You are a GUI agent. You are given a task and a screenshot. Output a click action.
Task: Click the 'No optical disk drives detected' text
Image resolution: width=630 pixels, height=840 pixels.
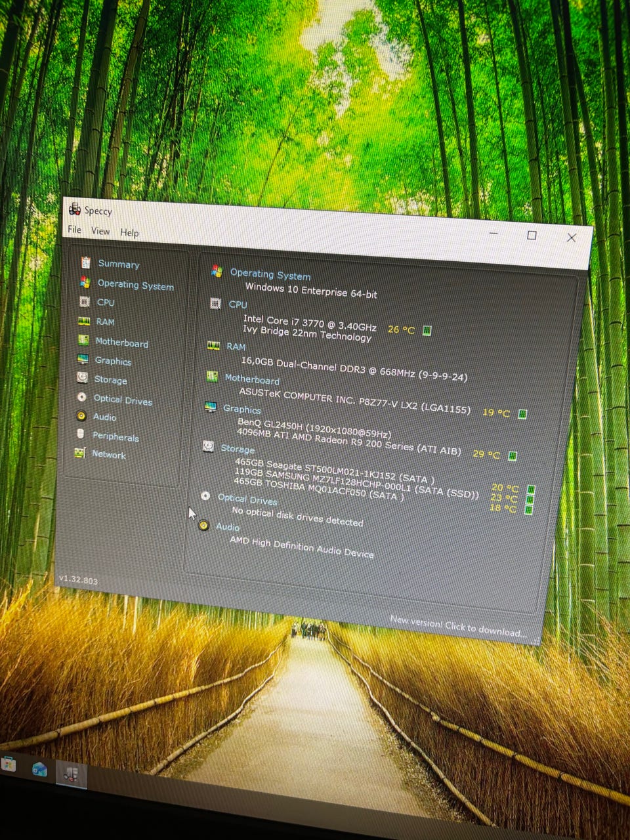coord(297,516)
